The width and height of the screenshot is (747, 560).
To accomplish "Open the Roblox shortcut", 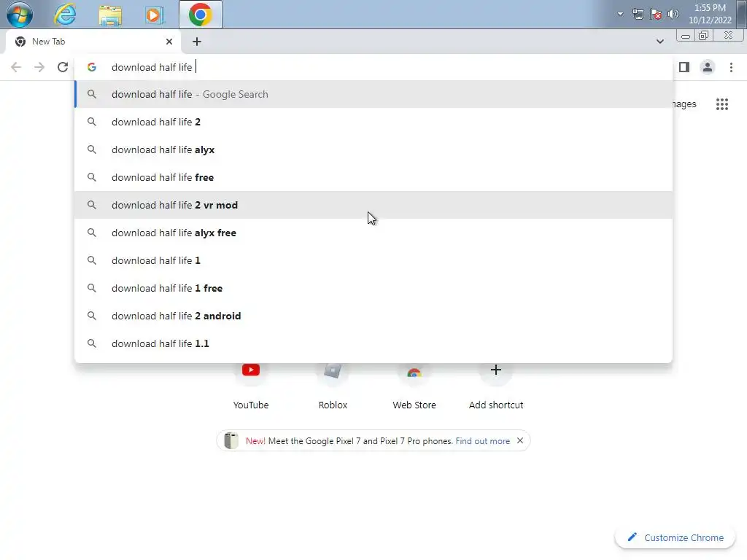I will (x=333, y=386).
